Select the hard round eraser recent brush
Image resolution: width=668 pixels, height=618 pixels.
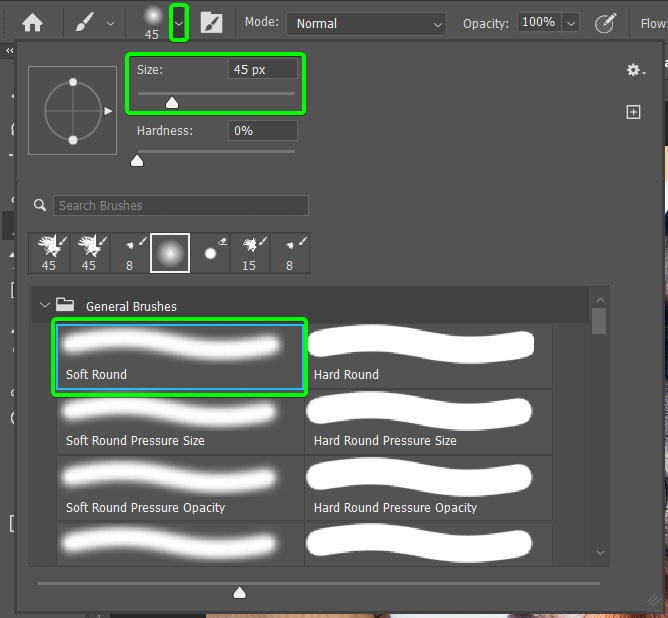(210, 253)
